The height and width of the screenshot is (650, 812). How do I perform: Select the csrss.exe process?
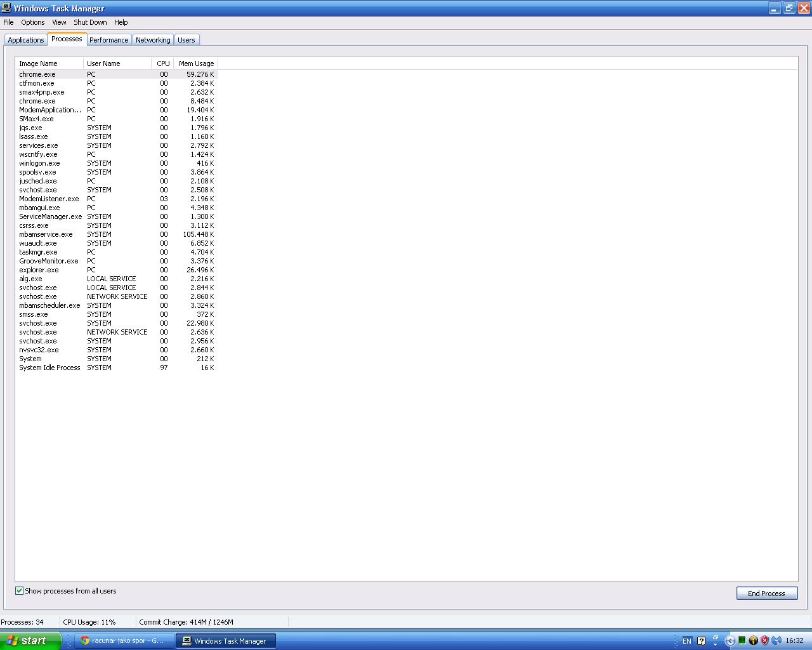(117, 225)
